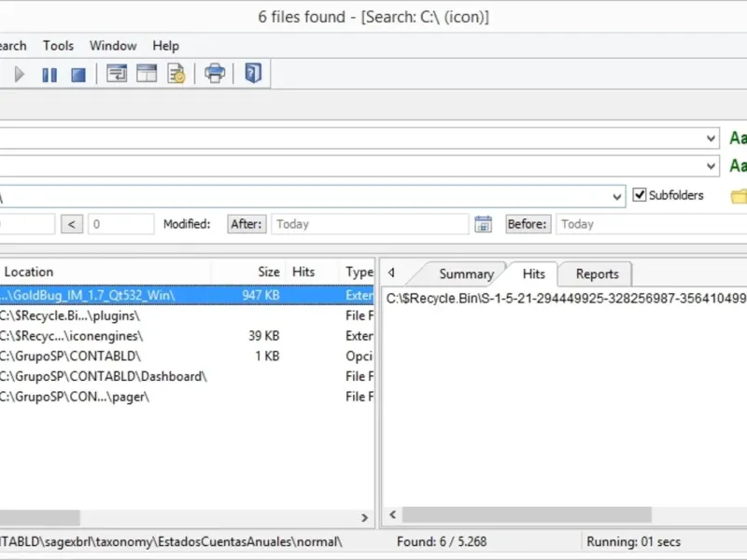
Task: Click the $Recycle.Bin hit path in Hits panel
Action: (566, 299)
